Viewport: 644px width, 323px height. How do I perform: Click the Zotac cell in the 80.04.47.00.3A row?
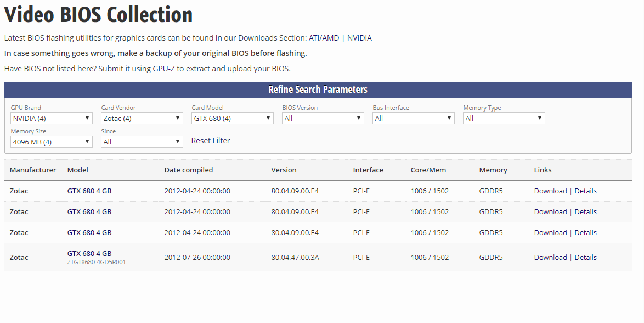19,257
